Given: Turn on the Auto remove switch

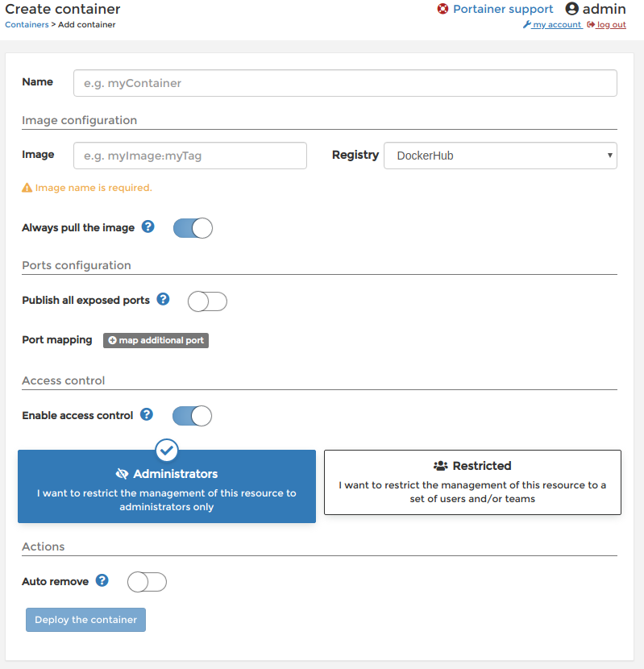Looking at the screenshot, I should tap(147, 582).
